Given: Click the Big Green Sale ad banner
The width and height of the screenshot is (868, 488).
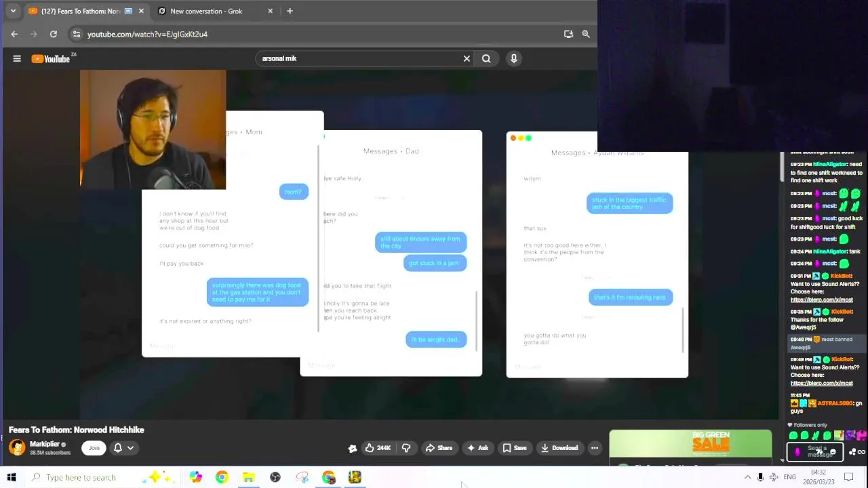Looking at the screenshot, I should [690, 444].
